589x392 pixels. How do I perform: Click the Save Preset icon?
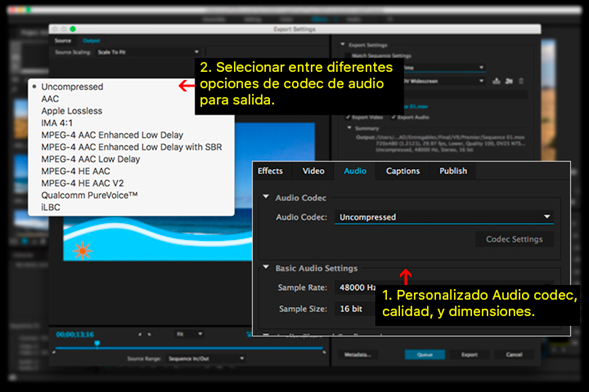pyautogui.click(x=496, y=81)
